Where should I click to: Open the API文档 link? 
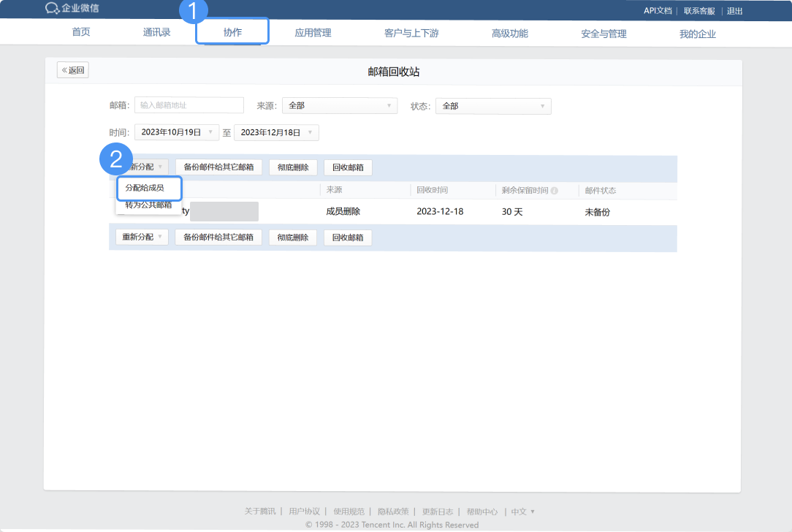[x=658, y=10]
